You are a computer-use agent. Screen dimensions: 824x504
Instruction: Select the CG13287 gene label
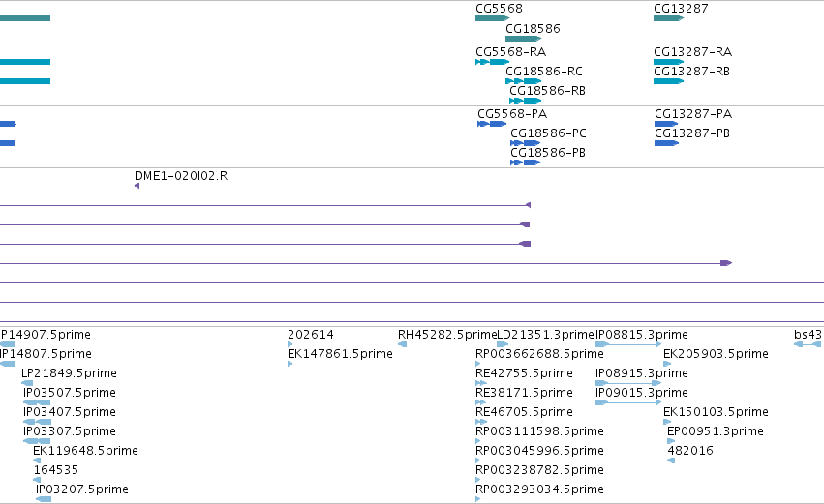681,9
